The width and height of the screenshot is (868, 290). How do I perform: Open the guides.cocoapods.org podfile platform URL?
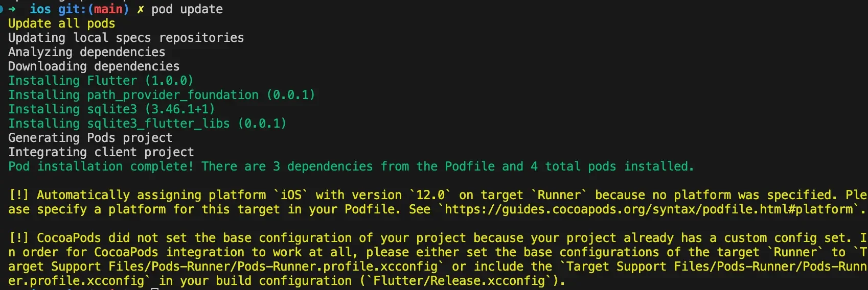coord(650,209)
